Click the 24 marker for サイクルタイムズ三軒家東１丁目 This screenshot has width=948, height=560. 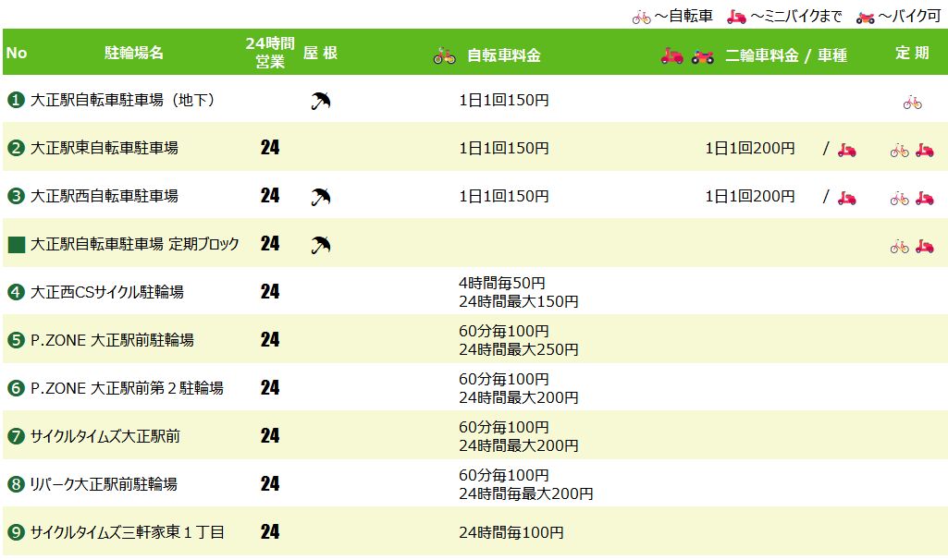pyautogui.click(x=270, y=532)
